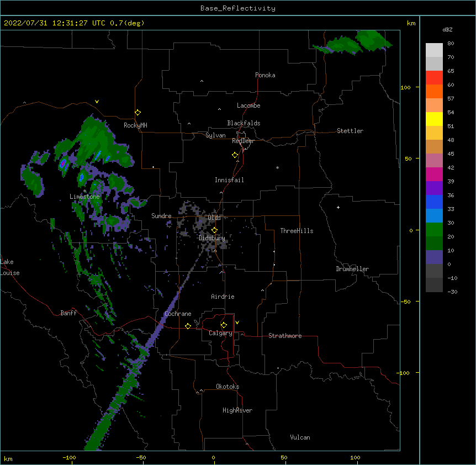This screenshot has height=465, width=476.
Task: Click the Olds label
Action: coord(214,218)
